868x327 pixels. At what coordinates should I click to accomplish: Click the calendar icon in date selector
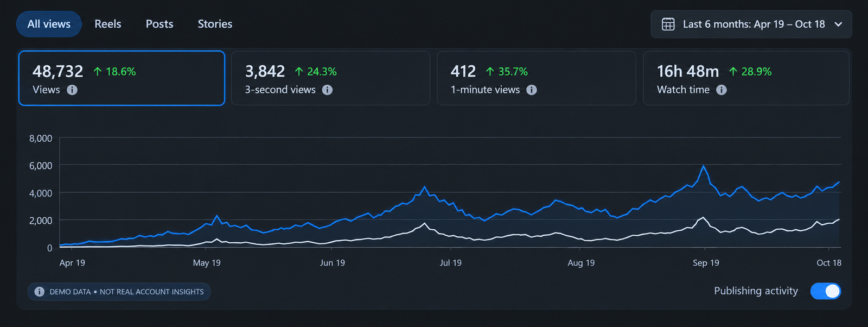(x=668, y=24)
